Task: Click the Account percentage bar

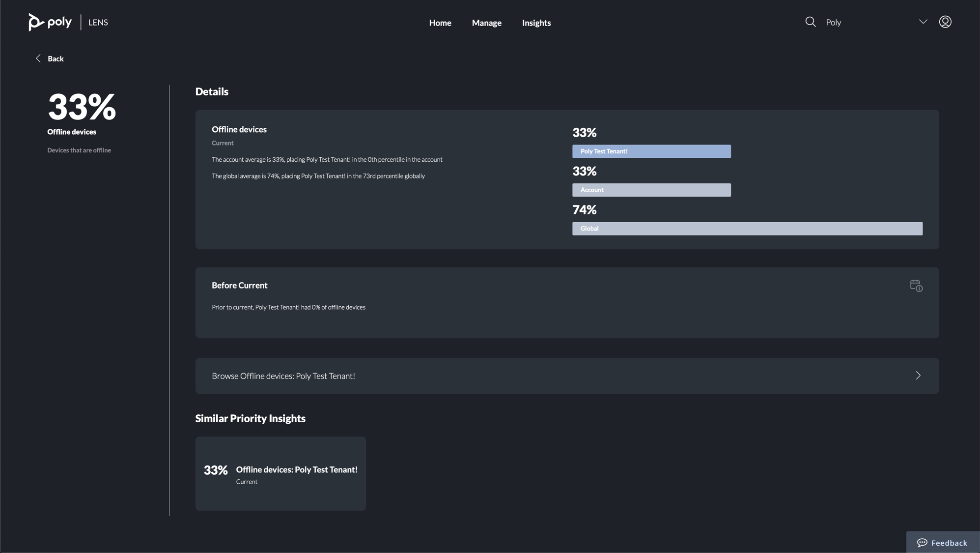Action: [x=651, y=190]
